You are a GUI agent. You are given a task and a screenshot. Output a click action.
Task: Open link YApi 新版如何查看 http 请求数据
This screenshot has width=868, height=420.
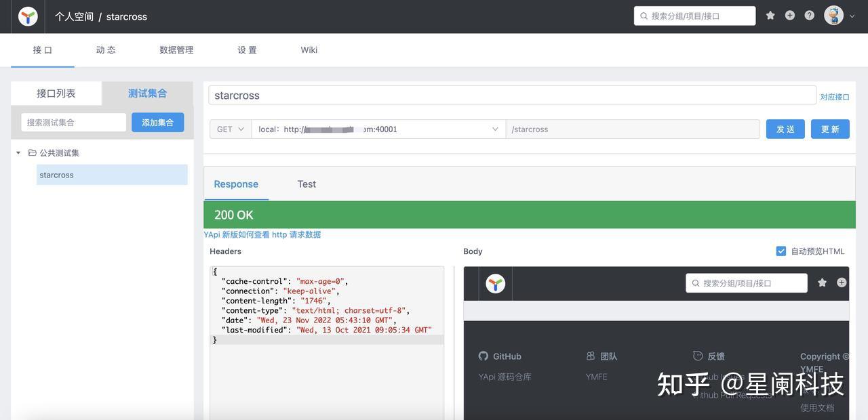tap(262, 234)
